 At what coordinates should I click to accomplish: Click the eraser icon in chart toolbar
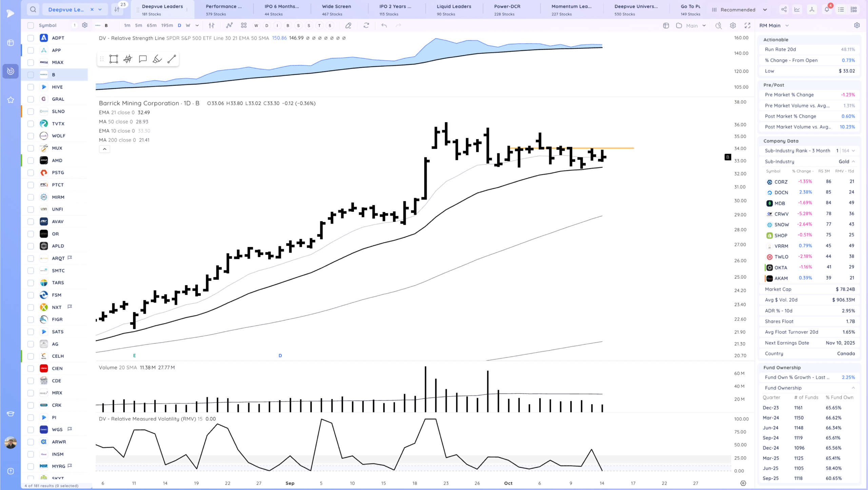click(x=348, y=25)
